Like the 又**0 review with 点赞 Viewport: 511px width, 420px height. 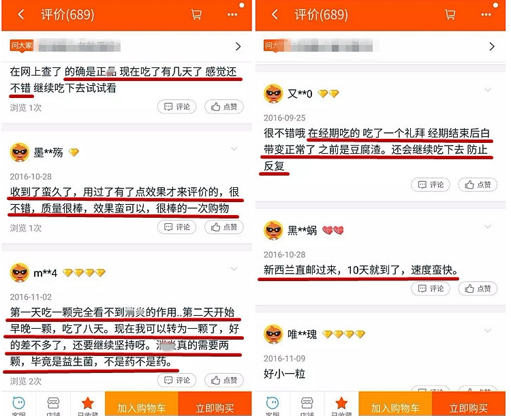click(478, 184)
